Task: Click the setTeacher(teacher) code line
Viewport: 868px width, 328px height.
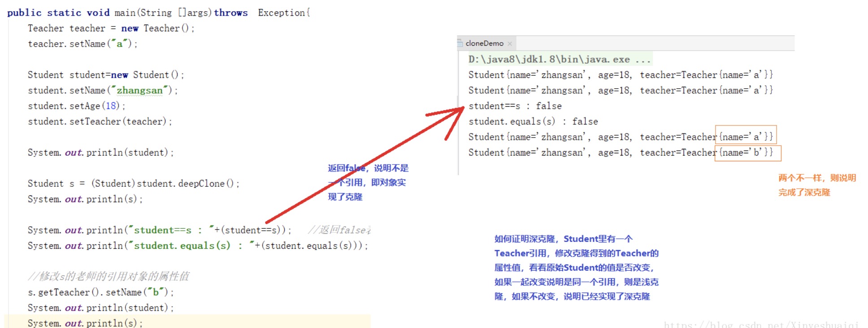Action: [x=100, y=121]
